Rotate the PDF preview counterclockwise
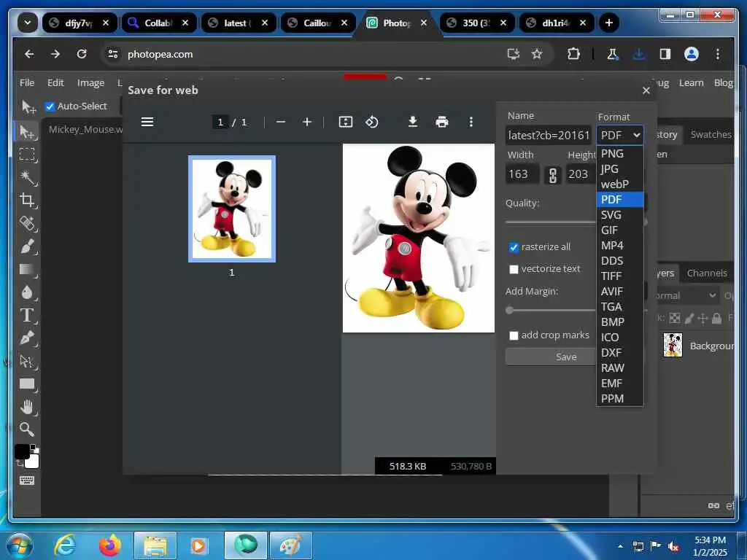 point(372,122)
